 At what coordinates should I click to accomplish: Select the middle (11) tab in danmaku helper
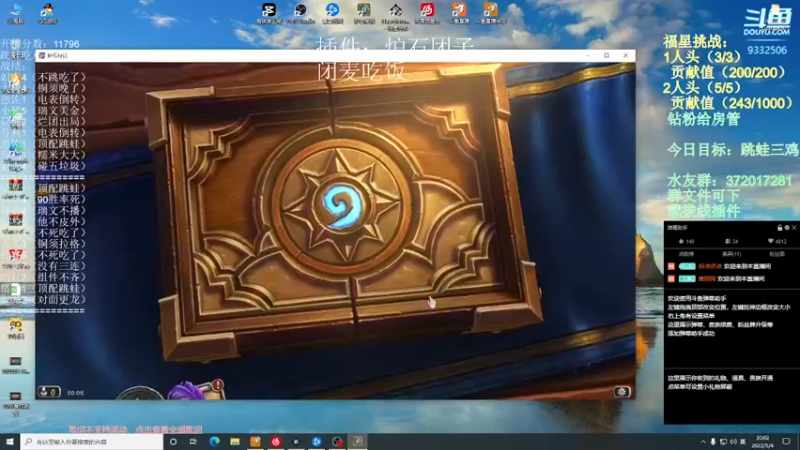tap(732, 254)
